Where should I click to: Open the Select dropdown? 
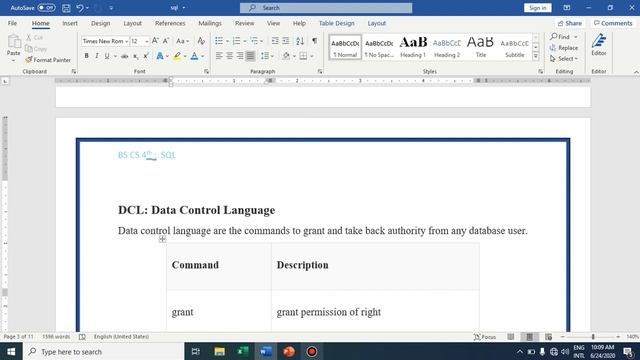(x=564, y=59)
